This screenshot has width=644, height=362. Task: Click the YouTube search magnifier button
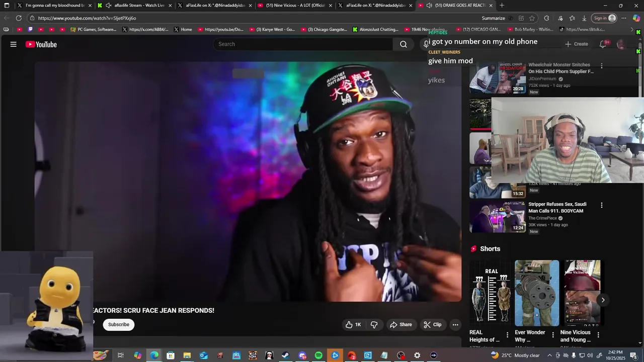click(x=403, y=44)
